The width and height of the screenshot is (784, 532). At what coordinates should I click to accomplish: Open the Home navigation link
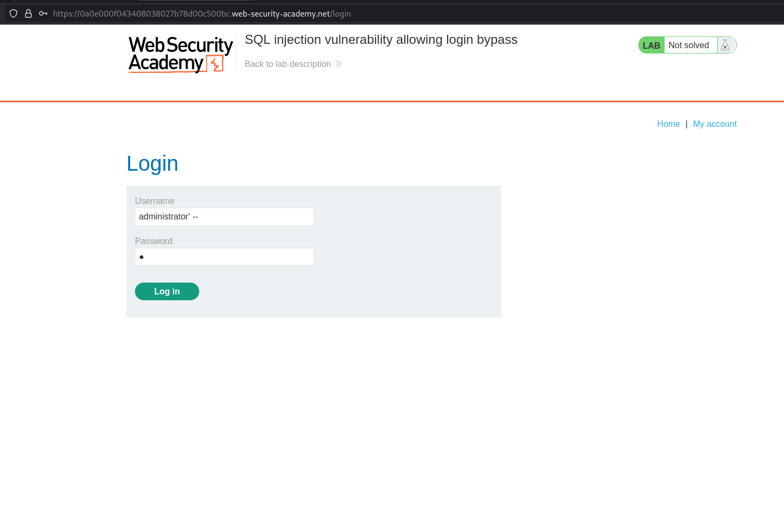tap(668, 124)
